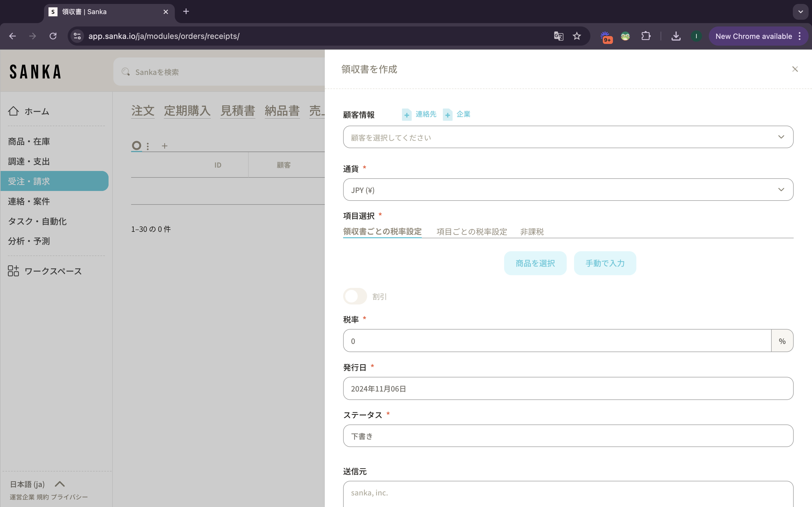The image size is (812, 507).
Task: Click the three-dot view options icon
Action: [148, 146]
